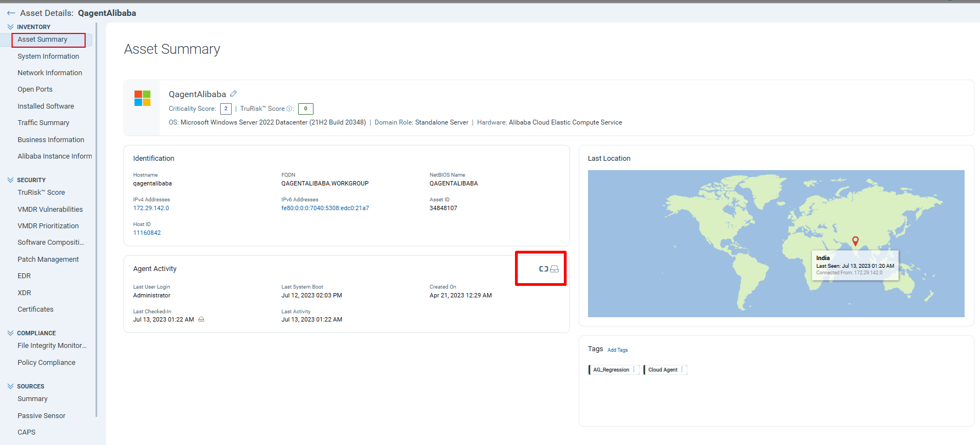This screenshot has height=445, width=980.
Task: Click Last User Login value Administrator
Action: coord(152,295)
